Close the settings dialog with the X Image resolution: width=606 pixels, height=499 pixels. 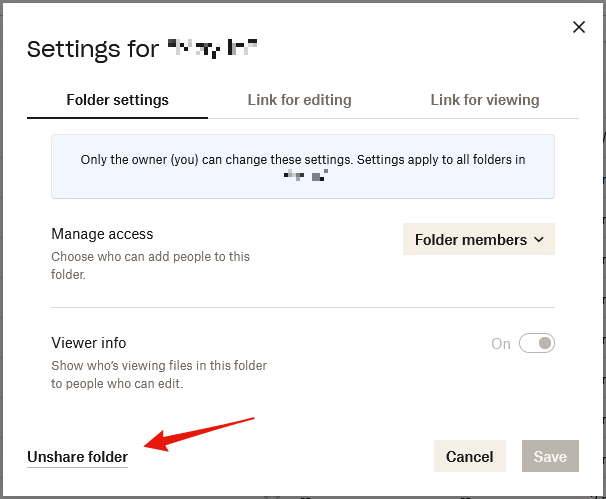point(578,27)
